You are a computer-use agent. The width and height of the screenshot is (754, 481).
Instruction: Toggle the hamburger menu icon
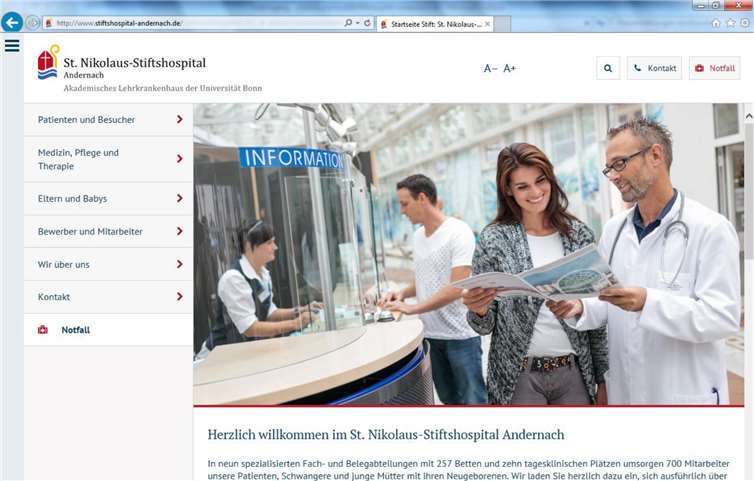12,46
